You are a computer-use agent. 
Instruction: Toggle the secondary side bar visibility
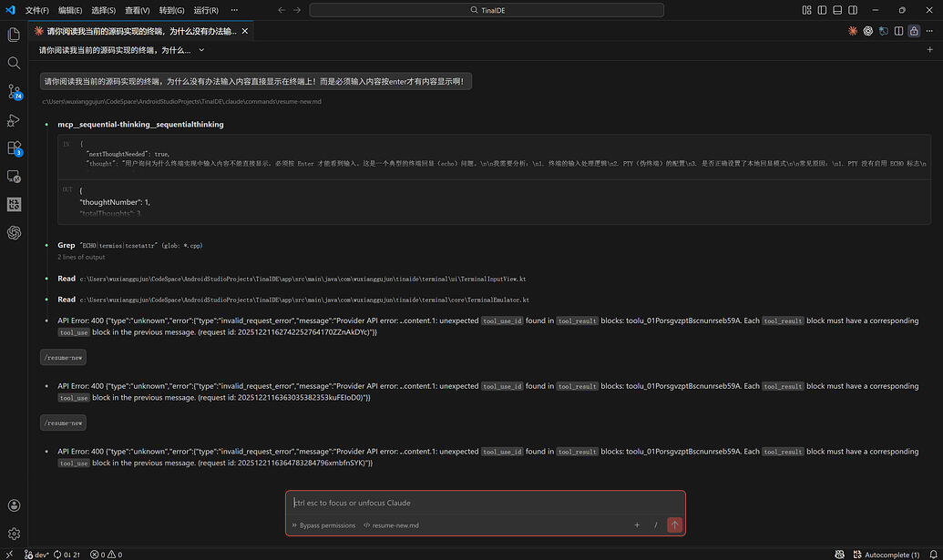tap(853, 10)
